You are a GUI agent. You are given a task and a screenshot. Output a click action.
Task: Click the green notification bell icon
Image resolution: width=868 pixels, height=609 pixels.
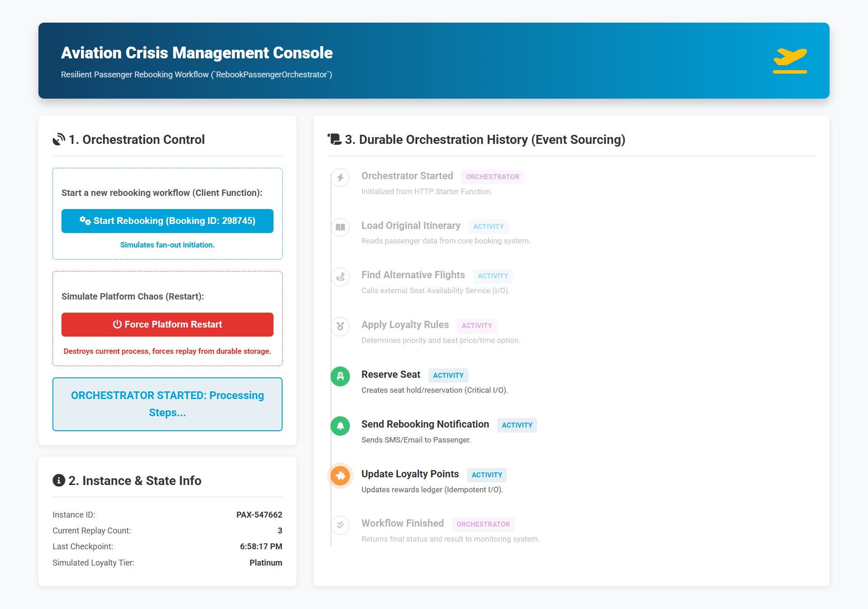[340, 426]
